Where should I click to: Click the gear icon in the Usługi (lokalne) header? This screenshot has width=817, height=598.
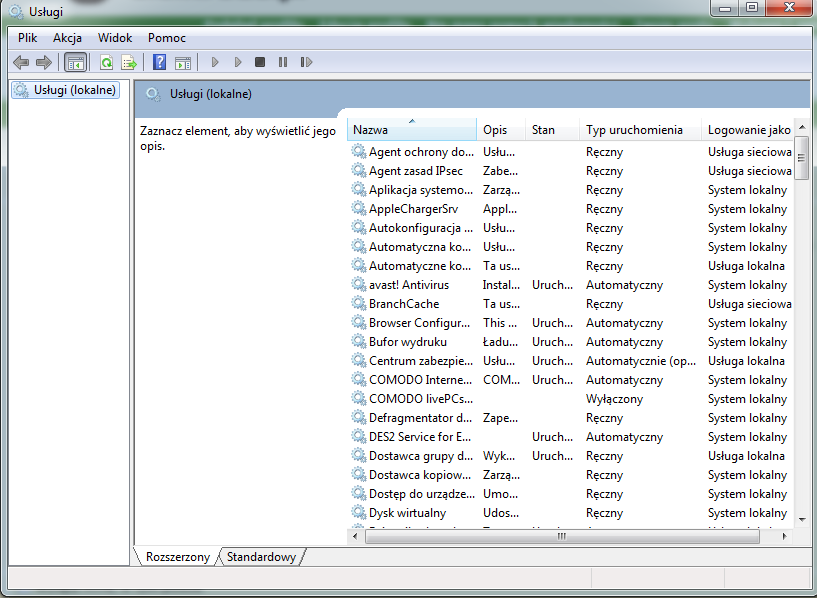tap(153, 94)
